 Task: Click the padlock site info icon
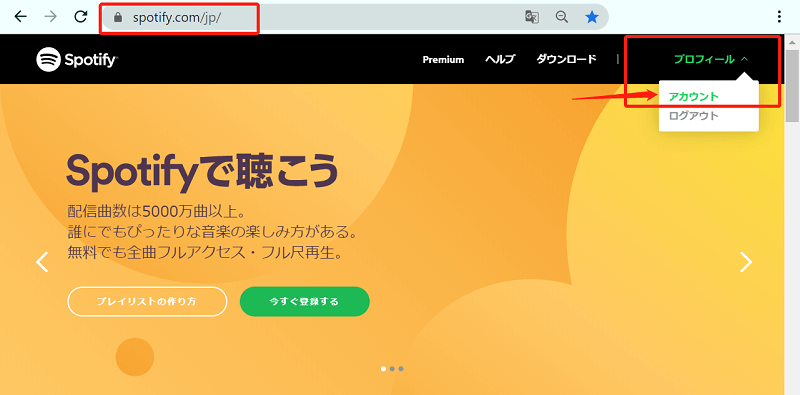[118, 17]
